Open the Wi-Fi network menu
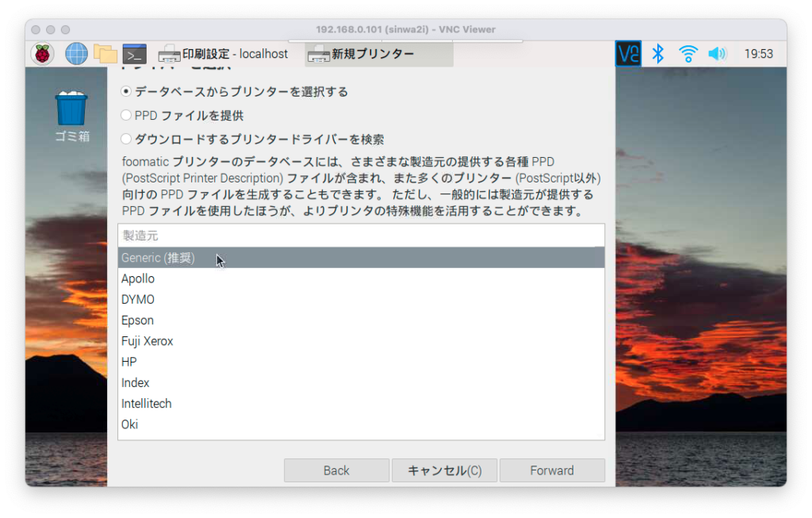 (688, 54)
